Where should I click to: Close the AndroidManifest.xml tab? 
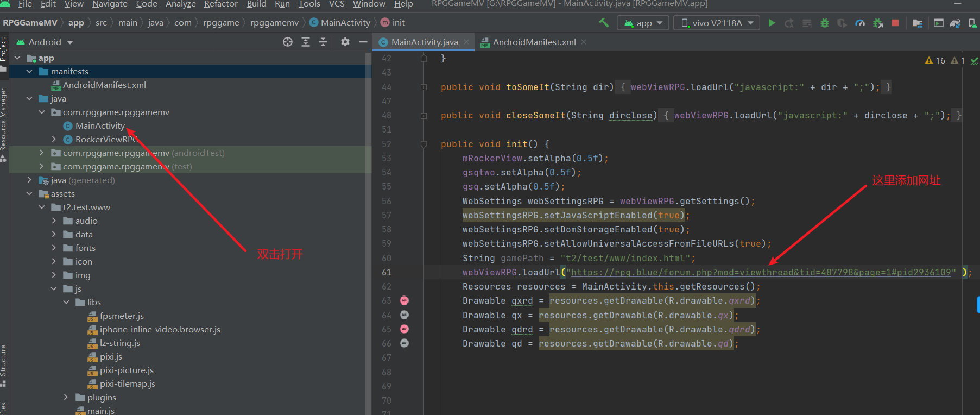pos(584,42)
